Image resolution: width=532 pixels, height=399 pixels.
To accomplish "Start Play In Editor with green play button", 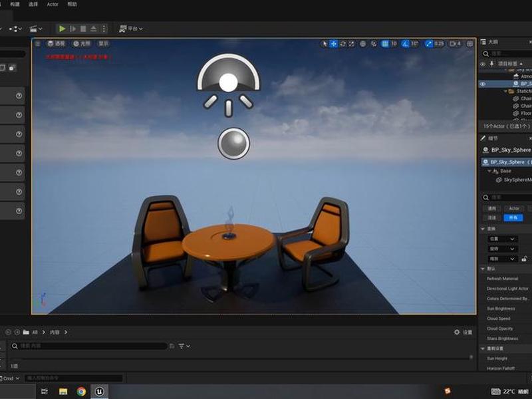I will (62, 29).
